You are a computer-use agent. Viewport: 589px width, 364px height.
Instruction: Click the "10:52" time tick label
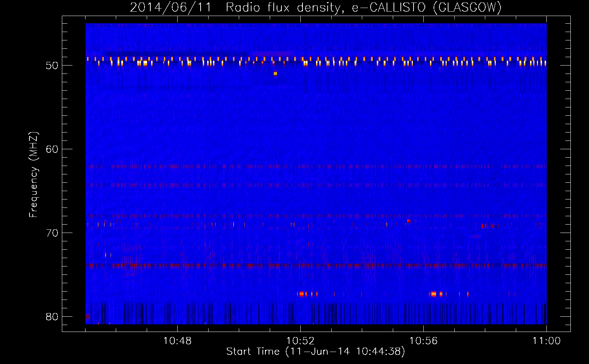[300, 341]
